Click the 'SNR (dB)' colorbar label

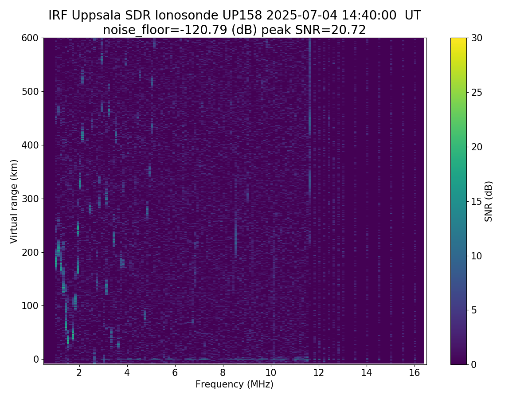(x=489, y=201)
